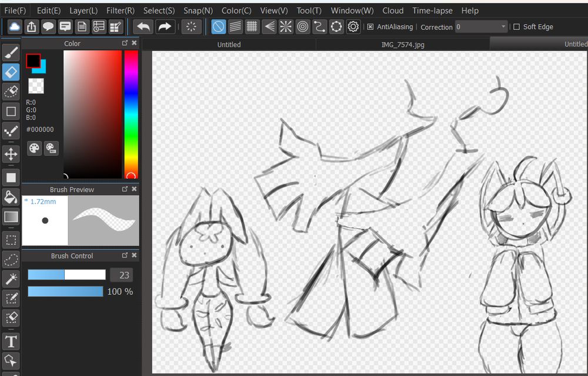Select the Brush tool in the left toolbar
Image resolution: width=588 pixels, height=376 pixels.
coord(11,53)
